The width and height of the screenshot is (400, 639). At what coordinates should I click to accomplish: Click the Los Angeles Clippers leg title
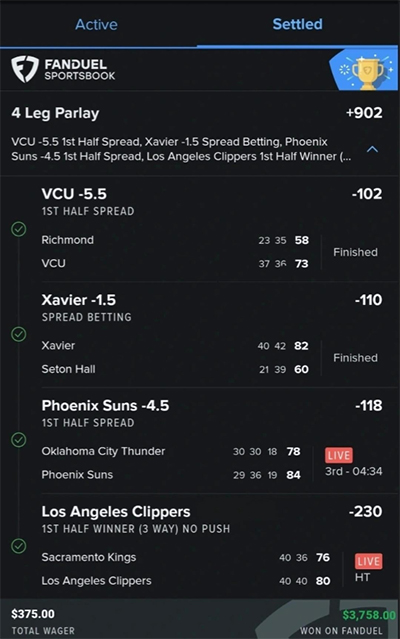116,511
